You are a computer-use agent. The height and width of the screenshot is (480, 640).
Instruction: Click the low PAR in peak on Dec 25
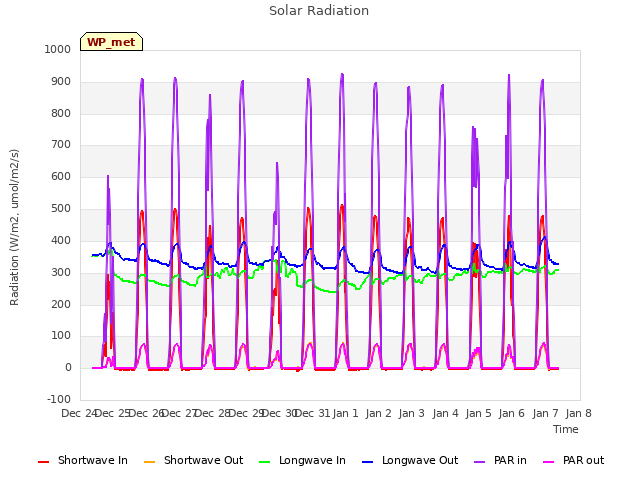tap(108, 176)
